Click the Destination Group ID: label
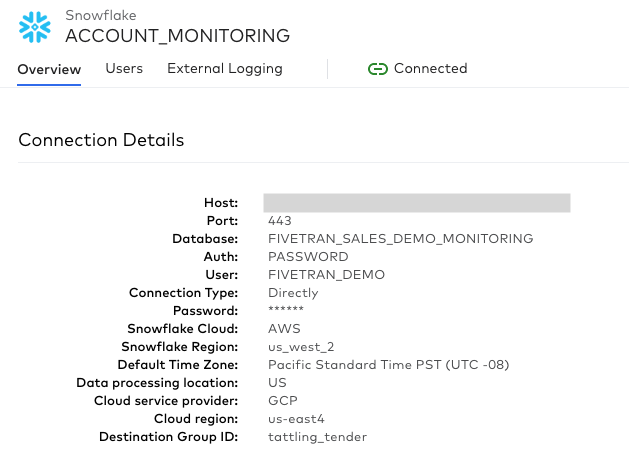The width and height of the screenshot is (629, 474). coord(168,437)
